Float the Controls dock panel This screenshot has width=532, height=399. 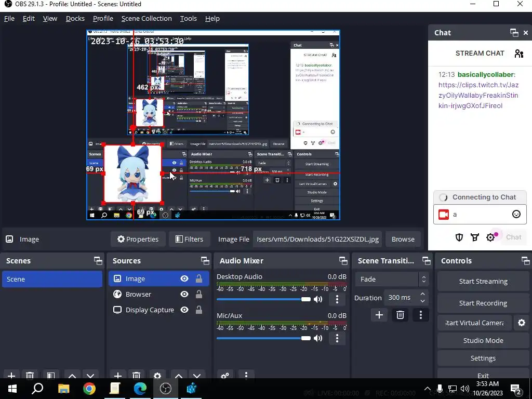(x=526, y=261)
